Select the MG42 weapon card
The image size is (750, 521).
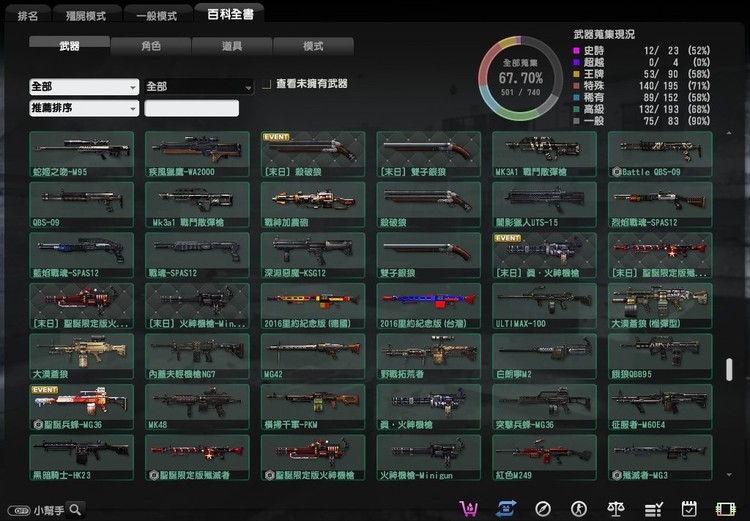(313, 357)
